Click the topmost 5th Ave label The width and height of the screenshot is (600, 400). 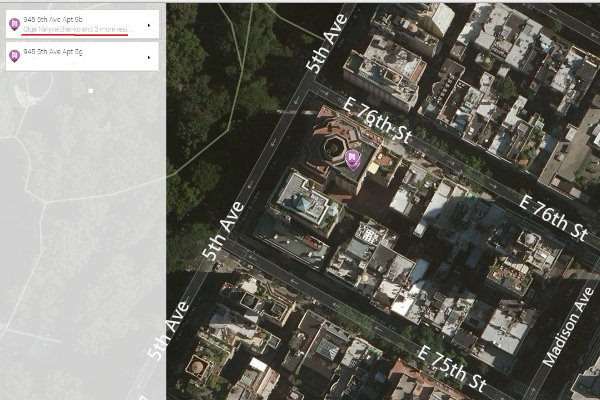(327, 43)
